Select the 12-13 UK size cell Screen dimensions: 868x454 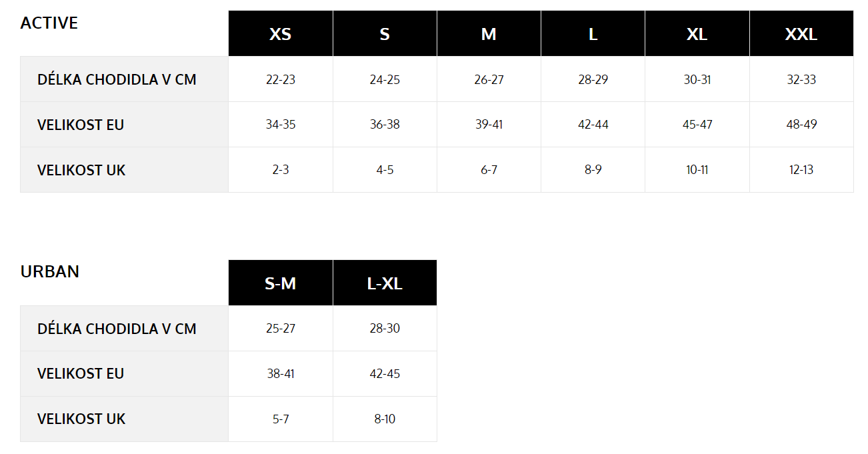pyautogui.click(x=801, y=170)
